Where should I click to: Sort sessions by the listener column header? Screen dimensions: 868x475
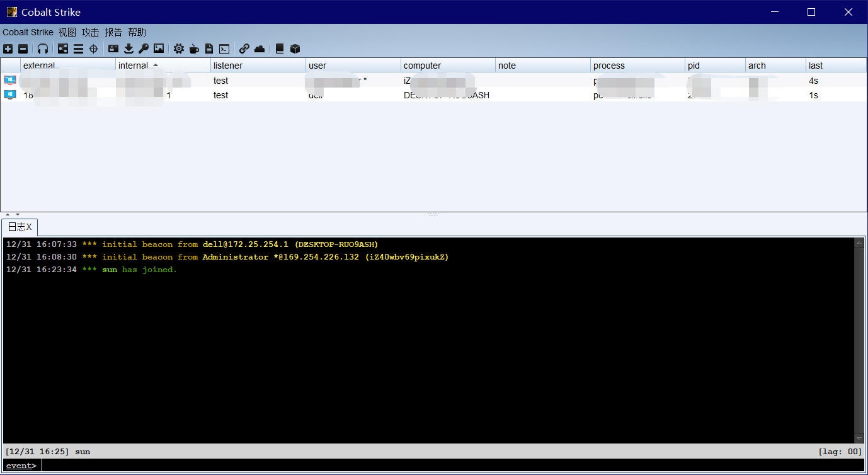258,66
